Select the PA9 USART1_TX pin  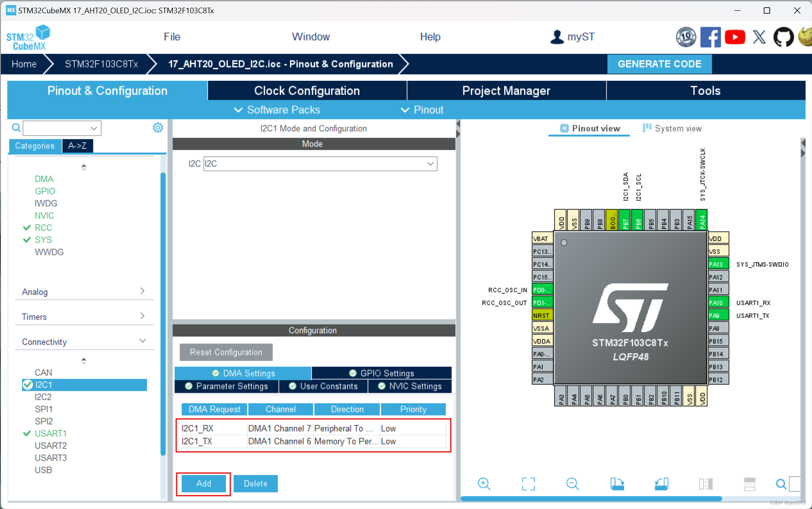[x=718, y=315]
